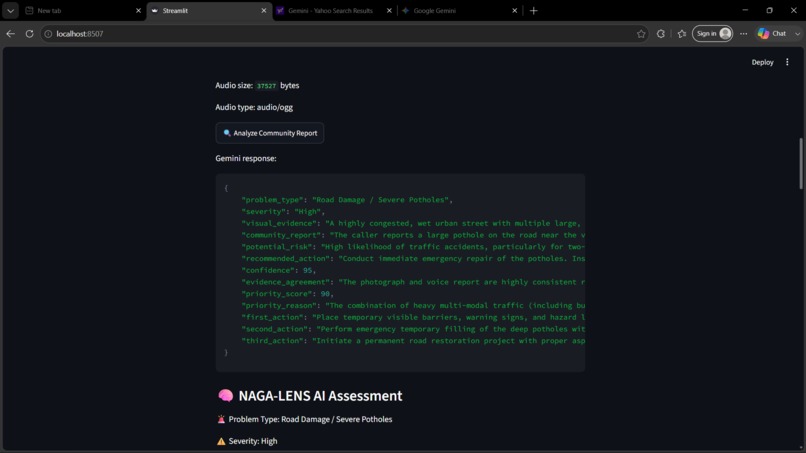Click the "problem_type" JSON line

[347, 200]
